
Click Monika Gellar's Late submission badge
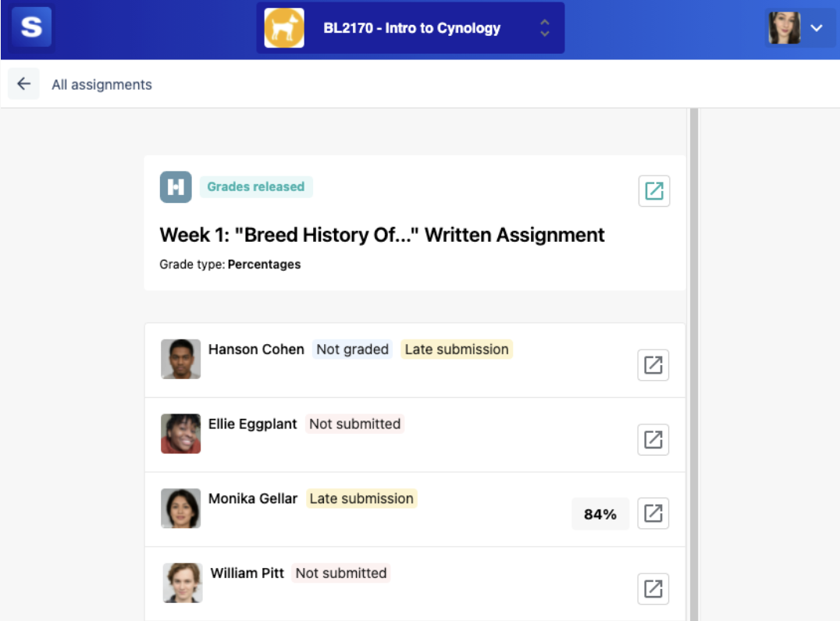361,499
